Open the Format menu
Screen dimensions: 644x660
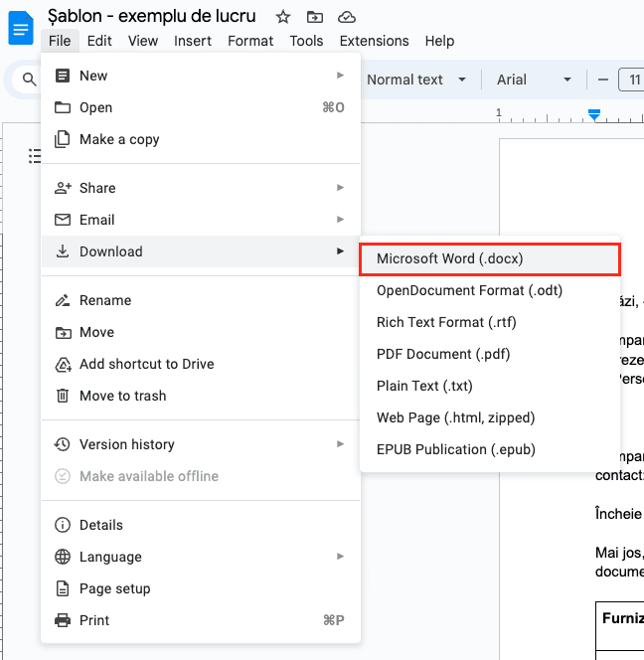(x=250, y=41)
